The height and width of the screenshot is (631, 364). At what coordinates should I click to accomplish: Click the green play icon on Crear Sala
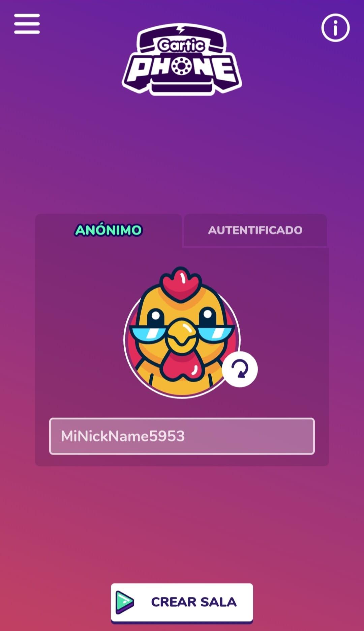[125, 602]
